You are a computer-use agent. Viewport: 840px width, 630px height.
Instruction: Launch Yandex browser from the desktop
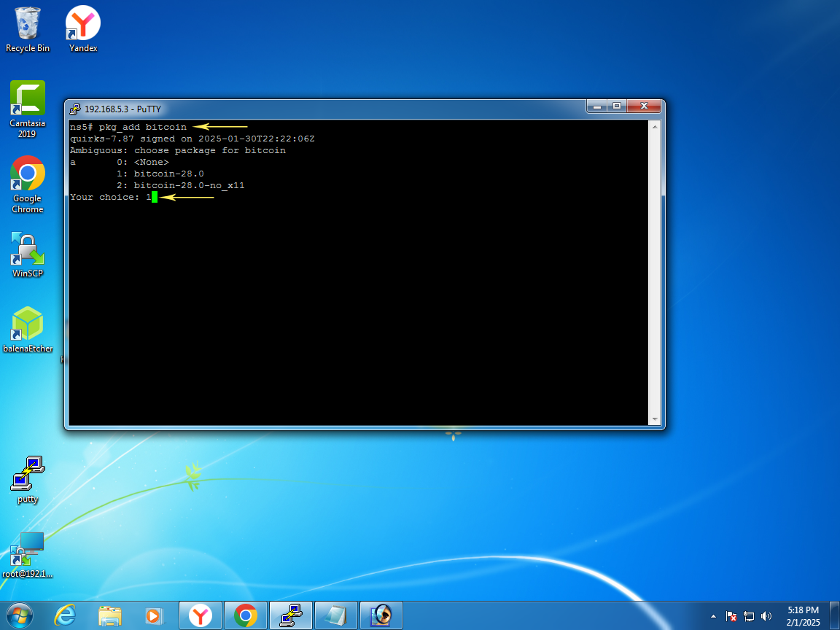click(x=83, y=29)
